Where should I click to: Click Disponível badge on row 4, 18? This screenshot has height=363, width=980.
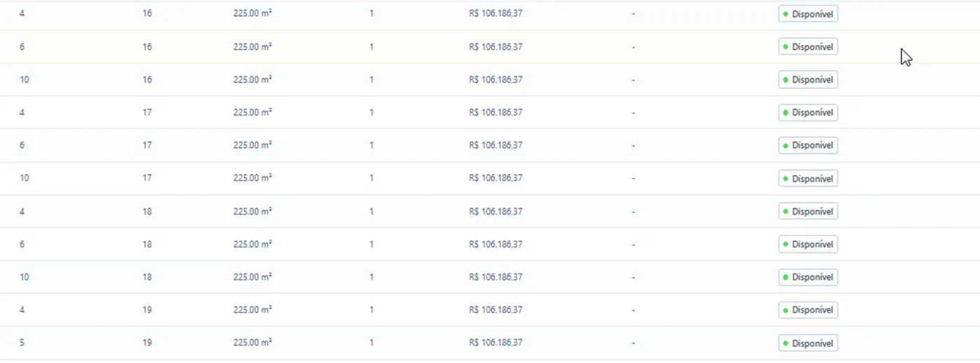pos(808,211)
